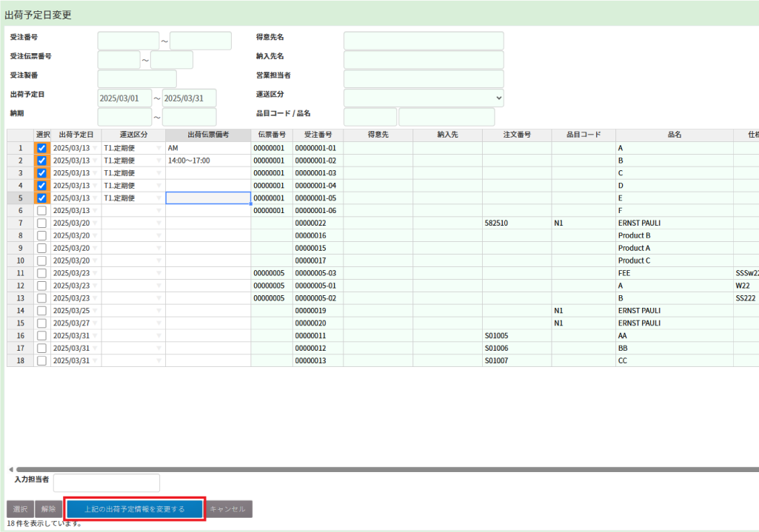Click the 受注番号 start input field
Screen dimensions: 759x532
(128, 41)
